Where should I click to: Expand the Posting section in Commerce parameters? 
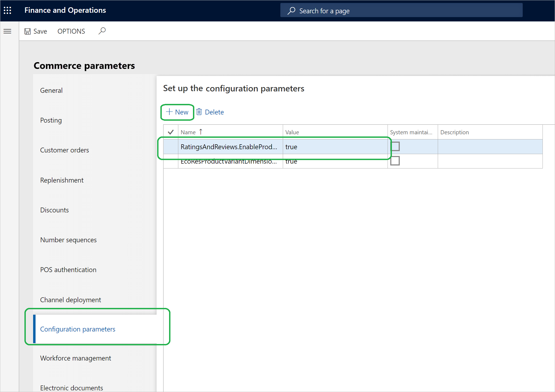pyautogui.click(x=50, y=120)
